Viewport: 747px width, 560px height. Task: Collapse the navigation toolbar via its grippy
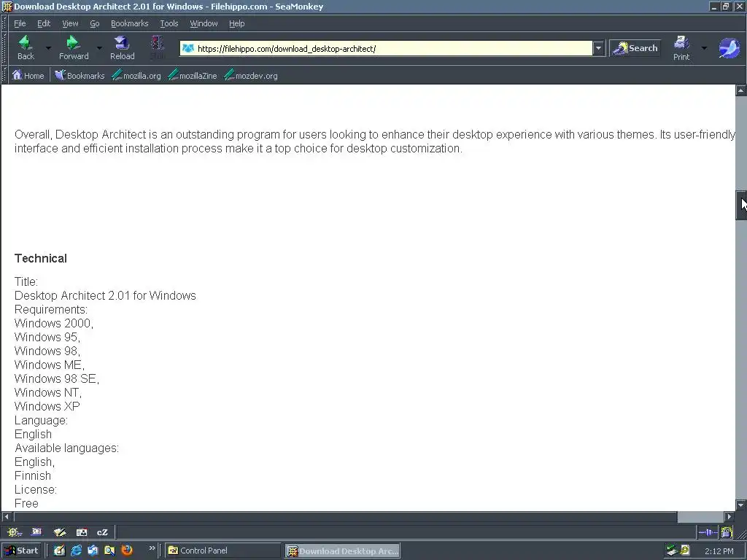click(x=5, y=48)
